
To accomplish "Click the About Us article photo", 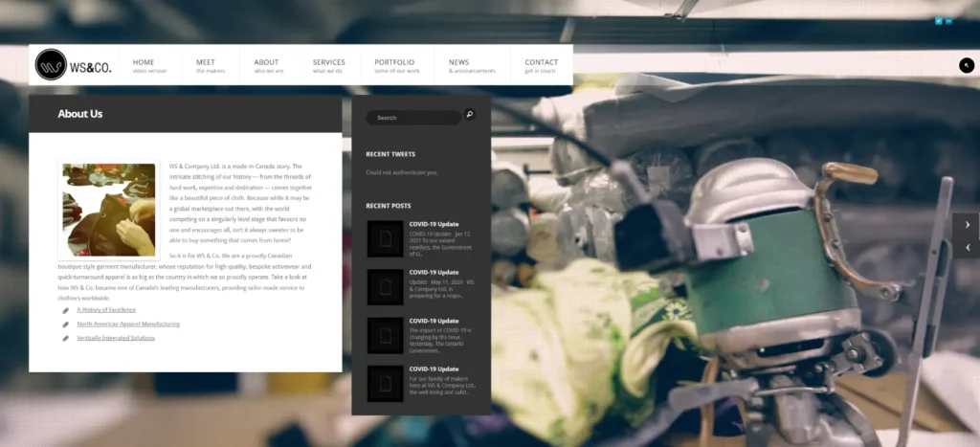I will (109, 210).
